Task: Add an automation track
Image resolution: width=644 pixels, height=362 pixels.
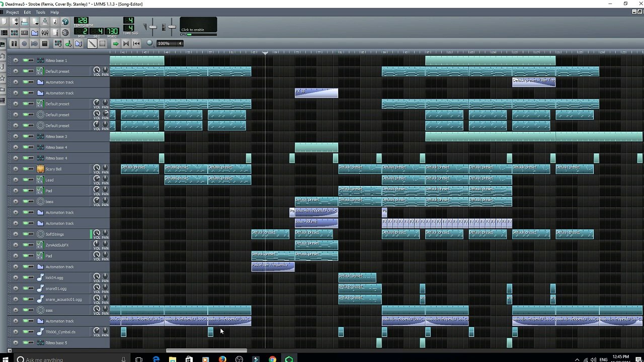Action: [x=78, y=44]
